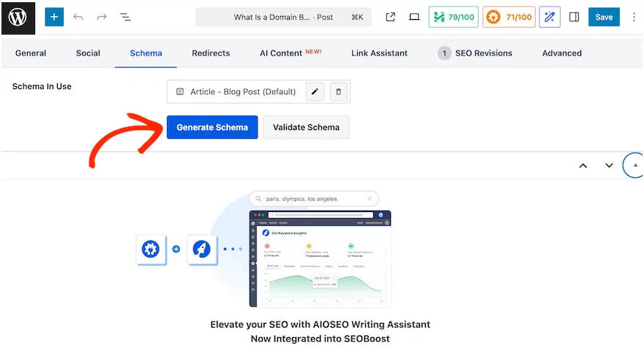The height and width of the screenshot is (356, 644).
Task: Open the AI Content tab
Action: (291, 53)
